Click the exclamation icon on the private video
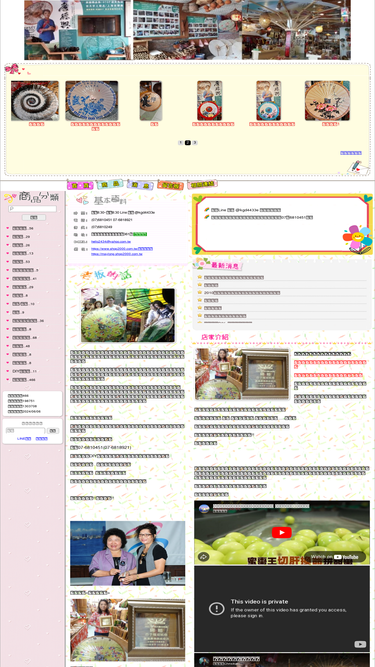The image size is (375, 667). point(216,609)
